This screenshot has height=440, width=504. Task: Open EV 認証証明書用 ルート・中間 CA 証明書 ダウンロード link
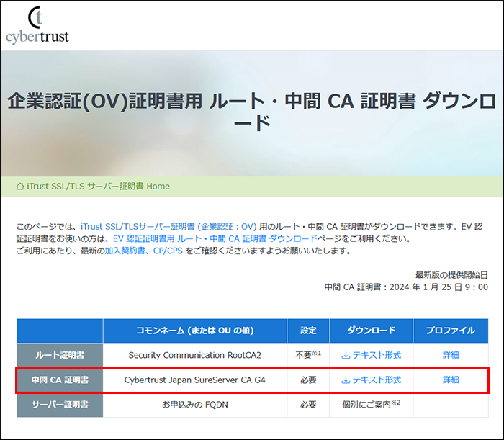pyautogui.click(x=215, y=238)
